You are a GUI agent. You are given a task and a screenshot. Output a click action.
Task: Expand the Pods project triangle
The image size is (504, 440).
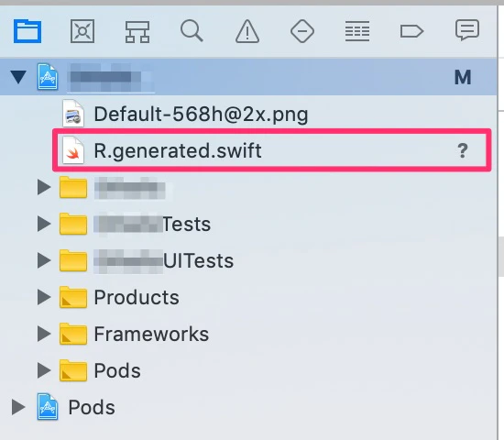[18, 407]
